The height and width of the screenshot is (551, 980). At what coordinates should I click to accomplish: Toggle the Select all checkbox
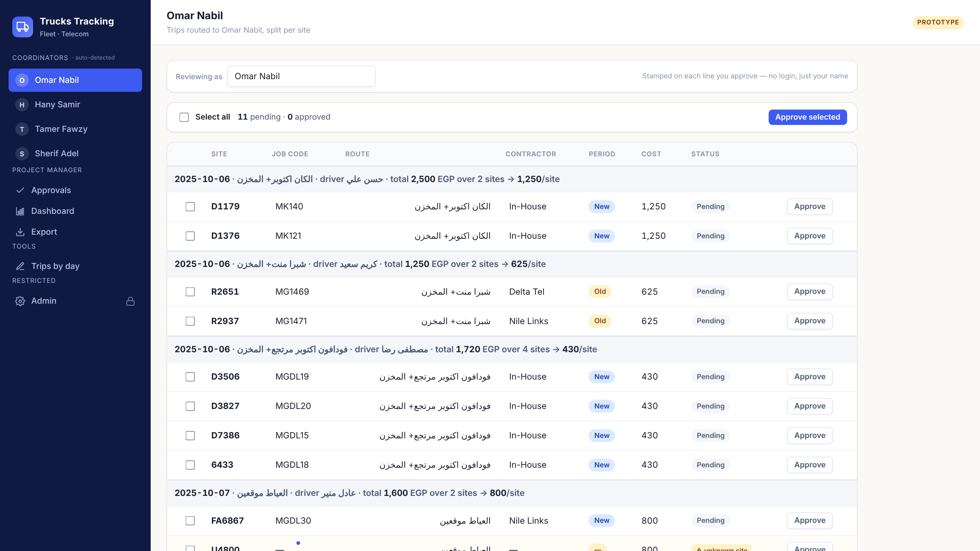point(184,117)
